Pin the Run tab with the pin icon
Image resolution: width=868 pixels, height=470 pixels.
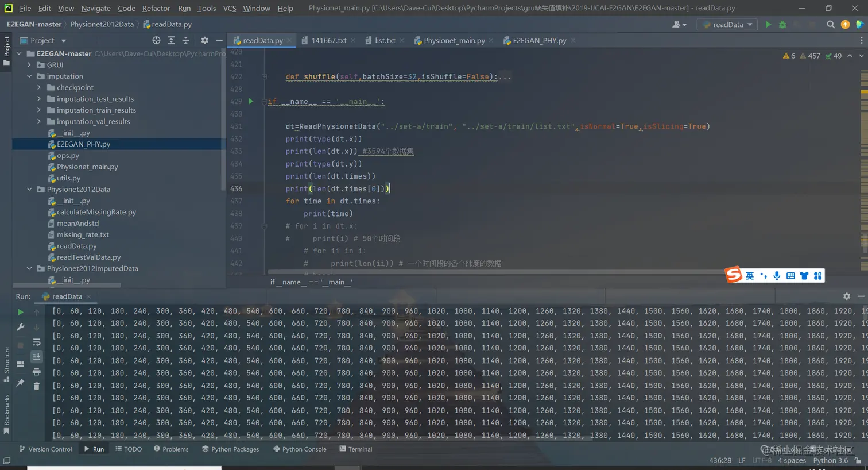[x=20, y=383]
